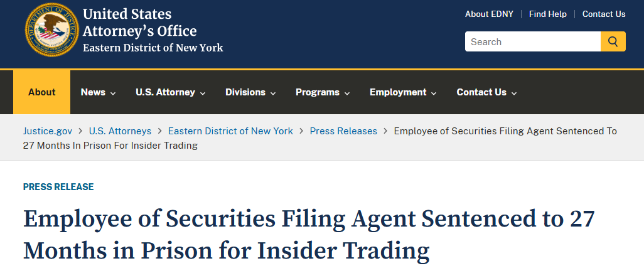The height and width of the screenshot is (278, 644).
Task: Expand the navigation bar Contact Us menu
Action: 486,92
